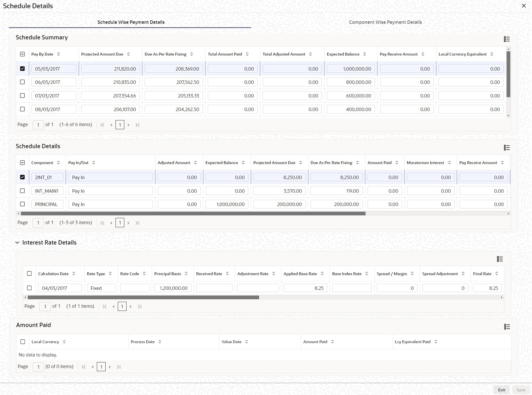Sort by Lcy Equivalent Paid column
The height and width of the screenshot is (395, 532).
click(x=436, y=342)
